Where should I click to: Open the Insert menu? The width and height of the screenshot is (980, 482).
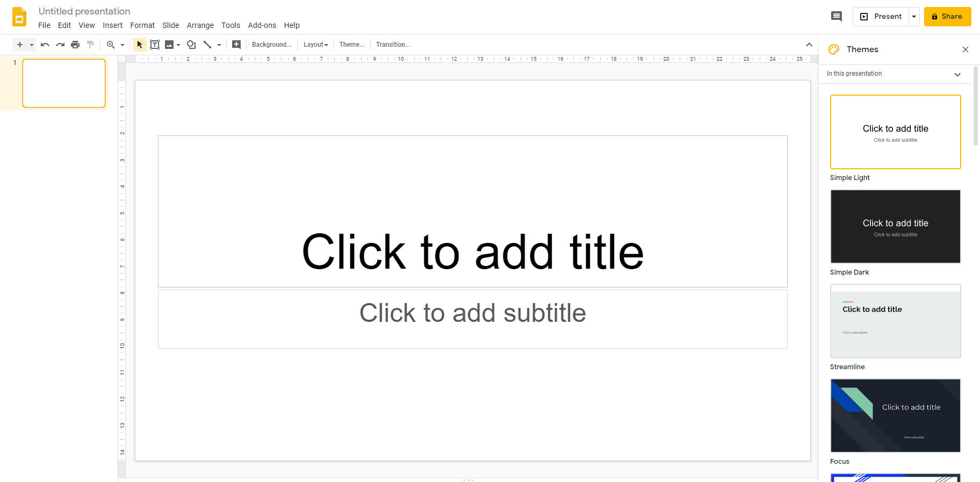(113, 25)
